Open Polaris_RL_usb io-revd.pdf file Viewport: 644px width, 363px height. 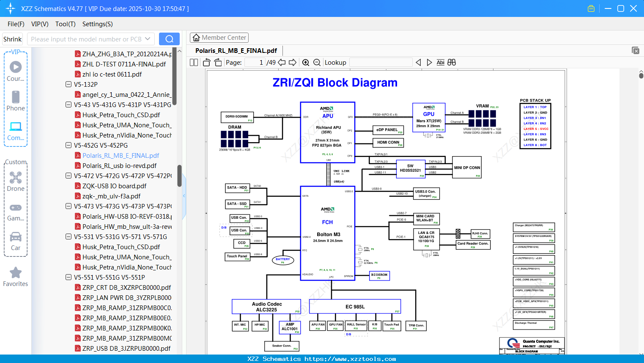(120, 165)
